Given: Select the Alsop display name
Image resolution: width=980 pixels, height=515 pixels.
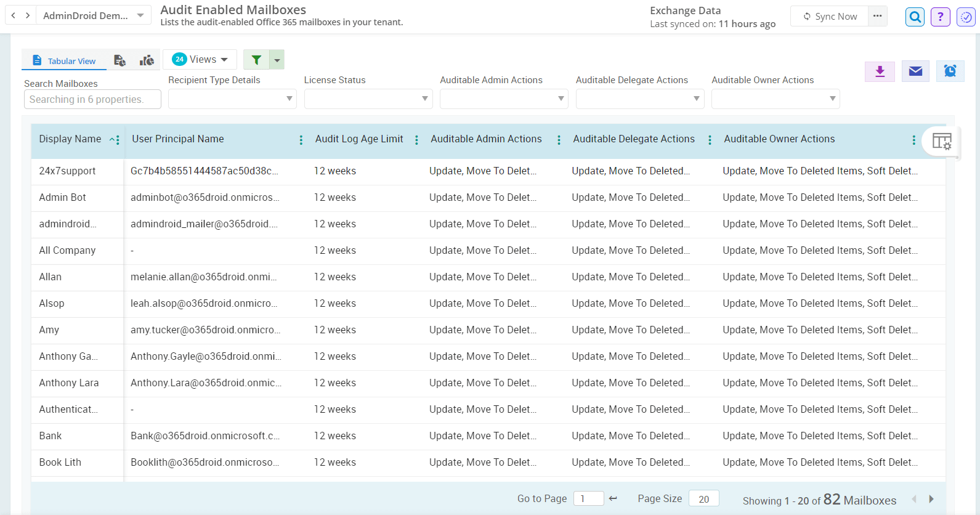Looking at the screenshot, I should click(x=52, y=304).
